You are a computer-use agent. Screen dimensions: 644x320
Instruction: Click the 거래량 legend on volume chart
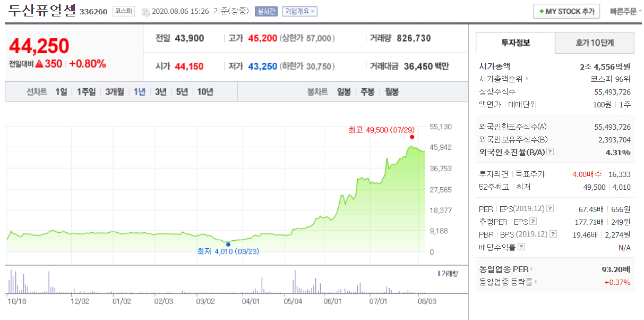coord(448,273)
